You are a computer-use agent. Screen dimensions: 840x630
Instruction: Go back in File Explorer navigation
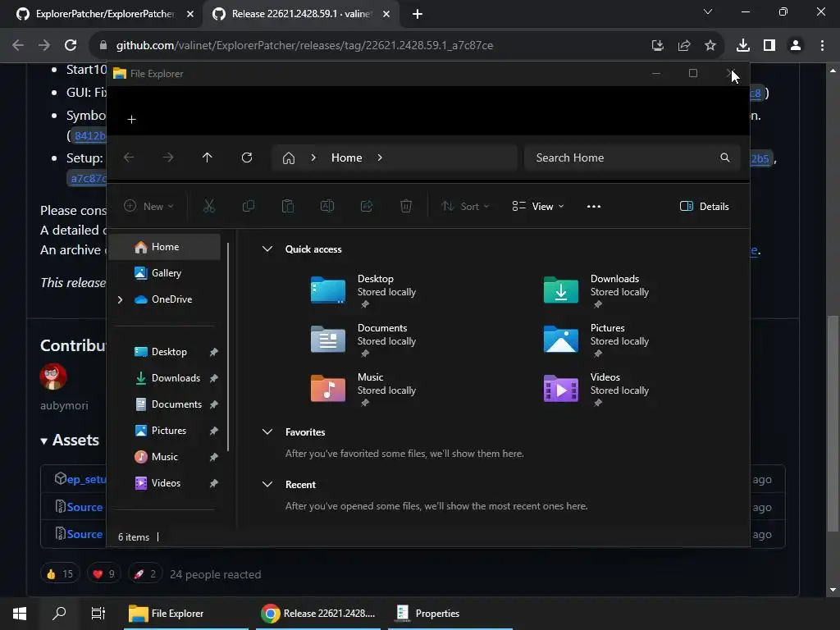click(129, 157)
